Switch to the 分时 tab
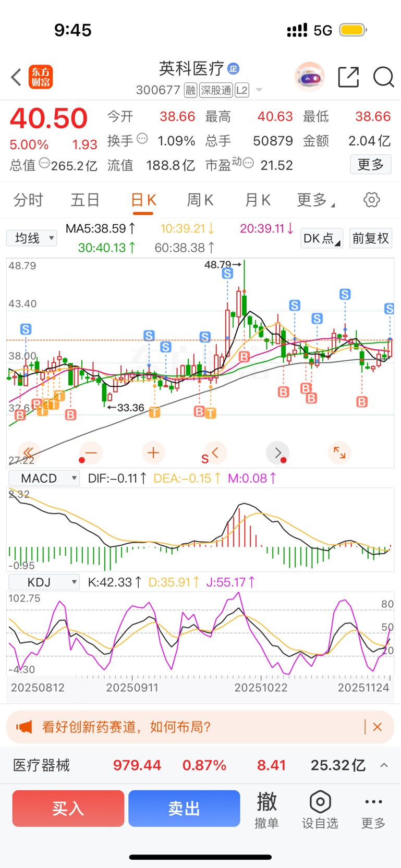The width and height of the screenshot is (401, 868). click(x=28, y=200)
